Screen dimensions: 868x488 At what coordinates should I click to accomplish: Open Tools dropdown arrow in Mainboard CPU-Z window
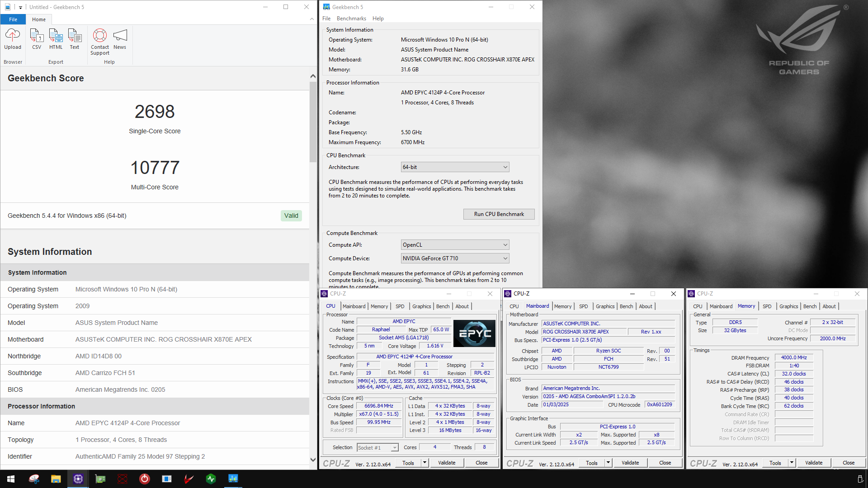coord(608,463)
